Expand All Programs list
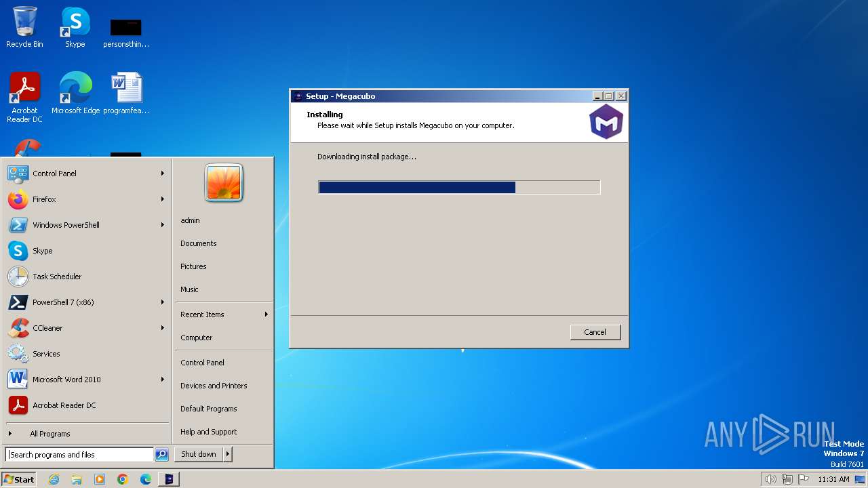 87,434
